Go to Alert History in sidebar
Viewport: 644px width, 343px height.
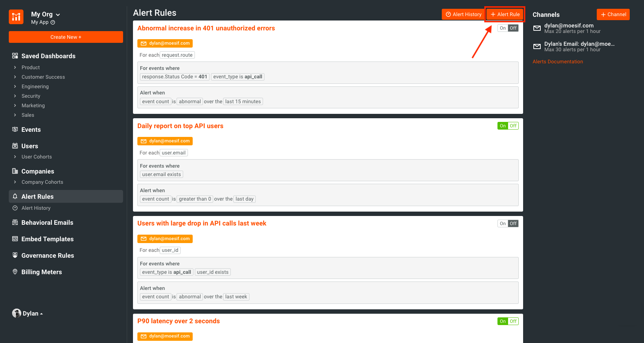coord(36,208)
